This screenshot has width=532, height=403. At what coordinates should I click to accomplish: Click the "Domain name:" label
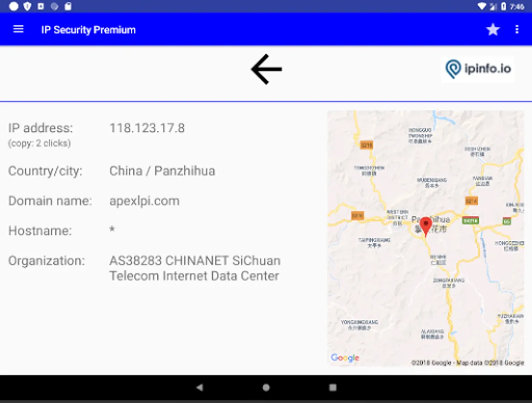click(50, 201)
